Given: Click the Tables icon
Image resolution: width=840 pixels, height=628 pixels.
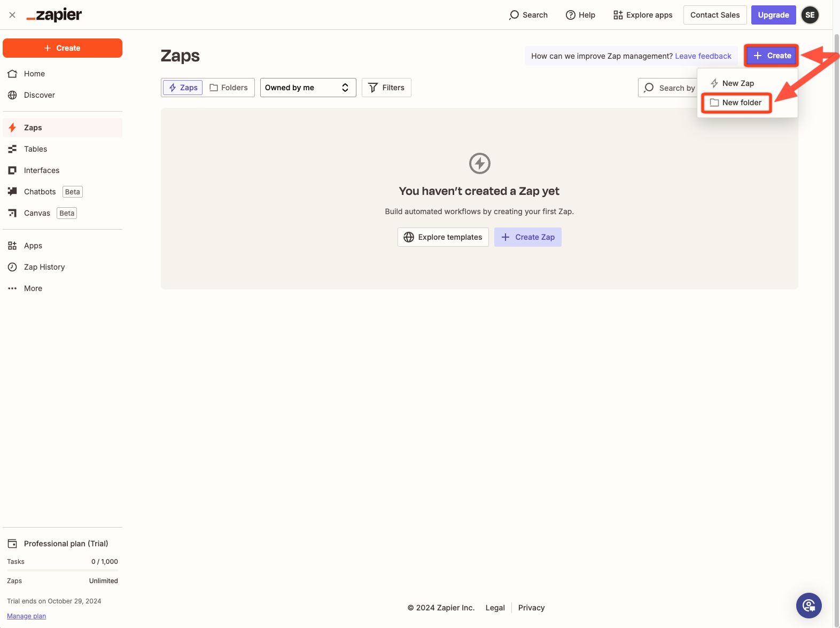Looking at the screenshot, I should tap(12, 149).
